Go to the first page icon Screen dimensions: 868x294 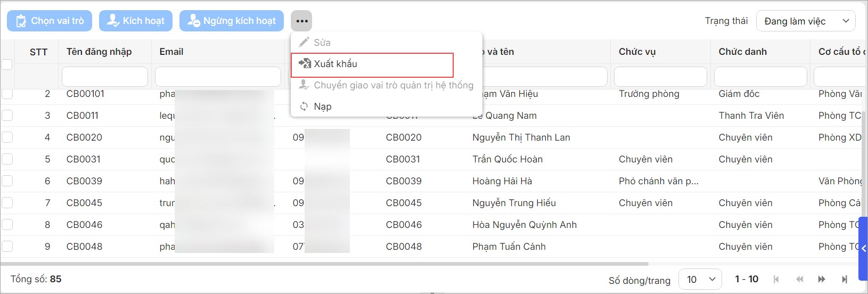776,279
